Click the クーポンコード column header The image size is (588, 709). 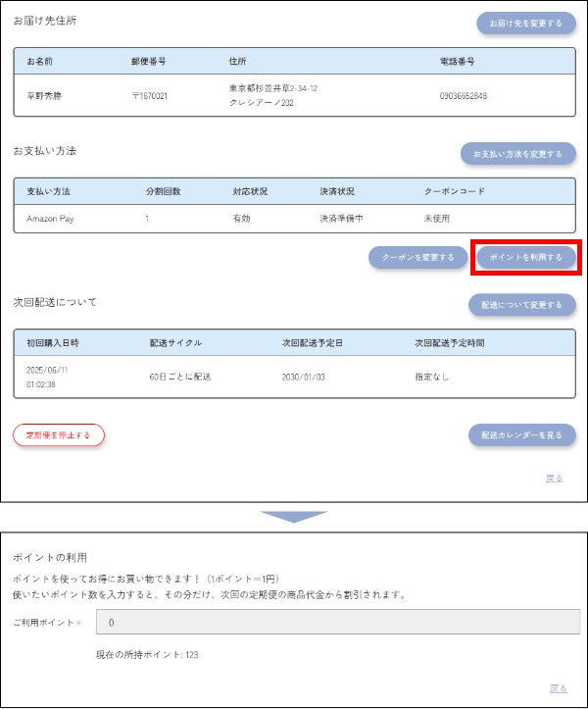454,191
